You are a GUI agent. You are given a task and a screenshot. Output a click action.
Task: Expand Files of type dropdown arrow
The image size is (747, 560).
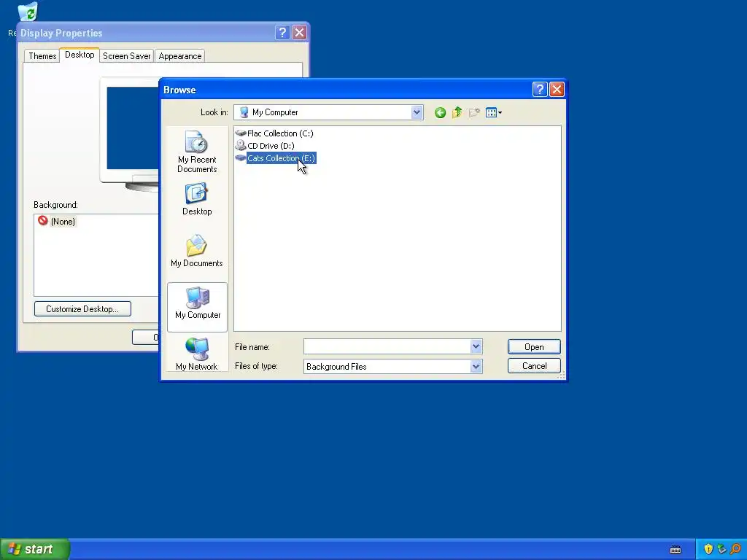coord(476,366)
